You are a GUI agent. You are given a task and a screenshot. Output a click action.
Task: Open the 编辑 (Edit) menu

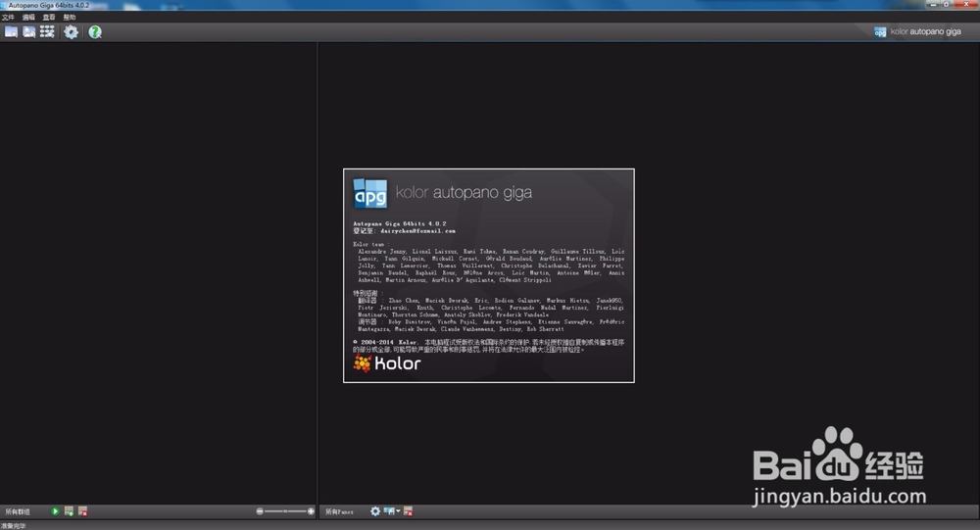pyautogui.click(x=28, y=17)
